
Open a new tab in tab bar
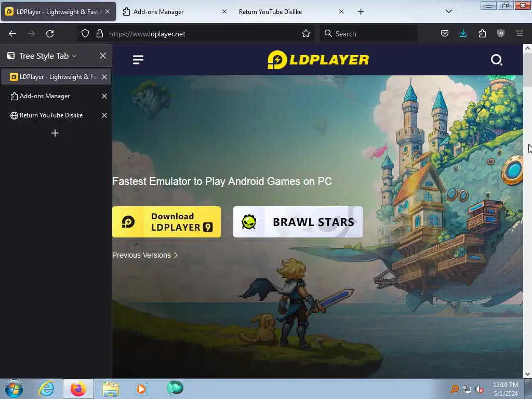click(x=361, y=12)
